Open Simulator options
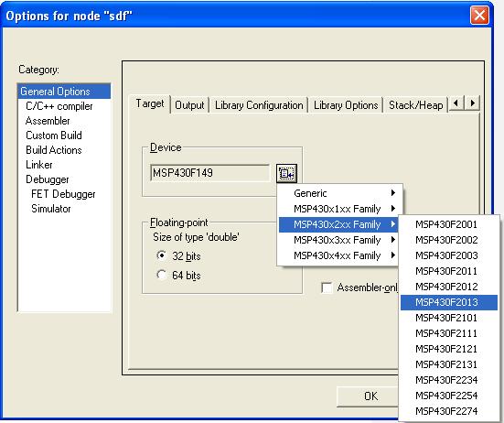 coord(51,209)
